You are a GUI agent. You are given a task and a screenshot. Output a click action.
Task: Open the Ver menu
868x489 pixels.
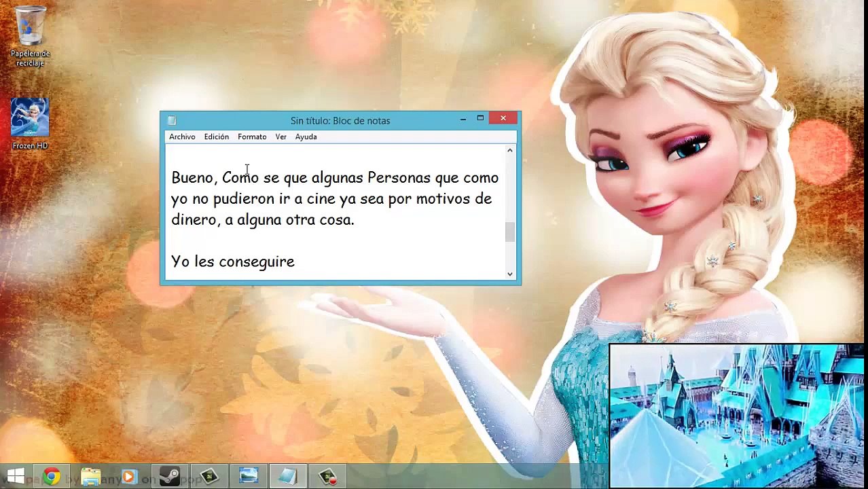coord(281,137)
